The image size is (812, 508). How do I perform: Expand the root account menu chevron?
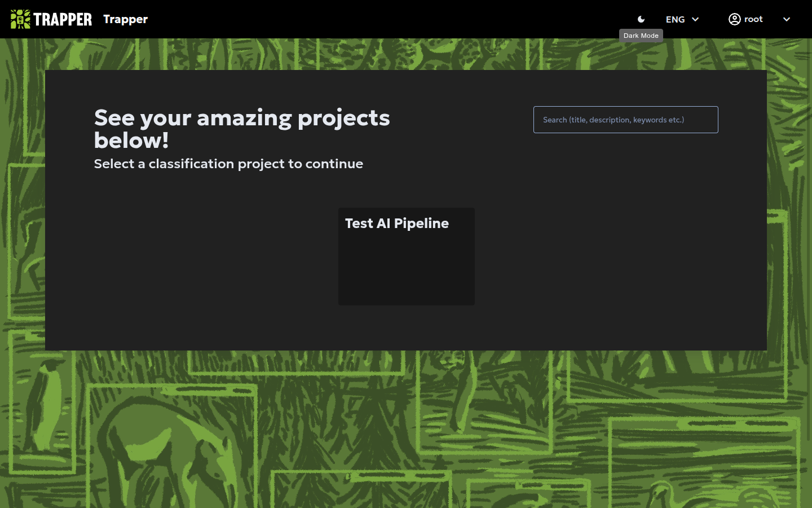pyautogui.click(x=787, y=19)
